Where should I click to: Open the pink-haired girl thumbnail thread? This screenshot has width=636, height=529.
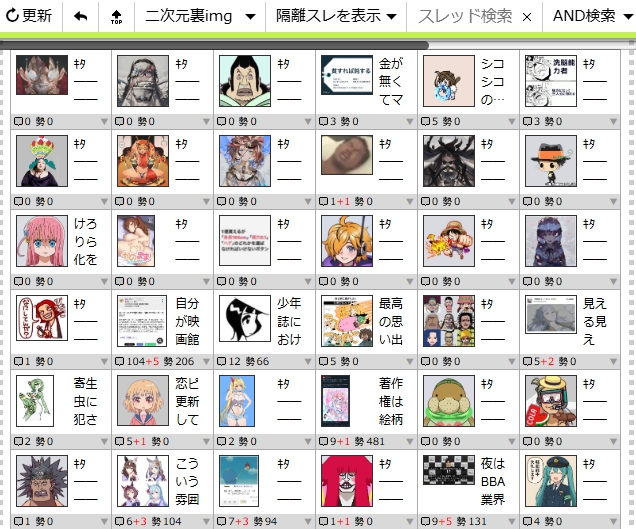coord(42,240)
